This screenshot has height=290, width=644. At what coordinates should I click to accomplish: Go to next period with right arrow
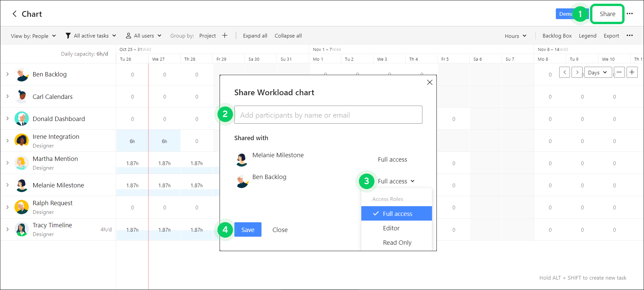tap(577, 72)
